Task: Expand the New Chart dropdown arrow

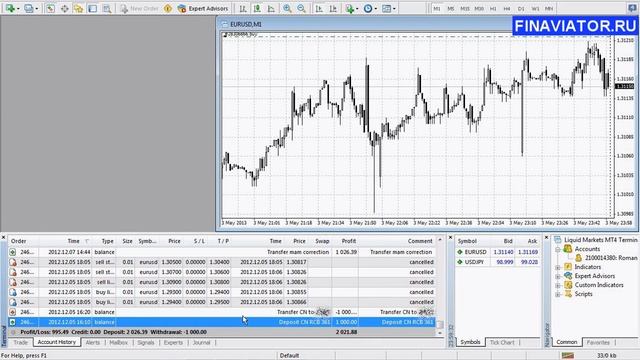Action: (x=18, y=9)
